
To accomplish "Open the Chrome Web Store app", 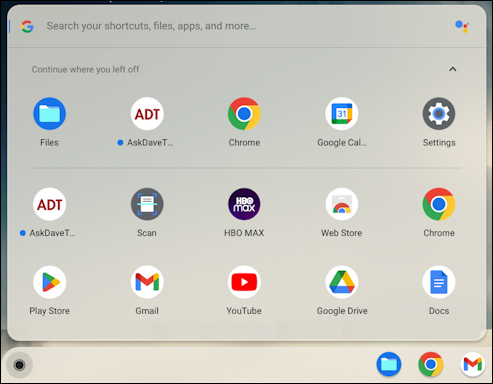I will 342,204.
